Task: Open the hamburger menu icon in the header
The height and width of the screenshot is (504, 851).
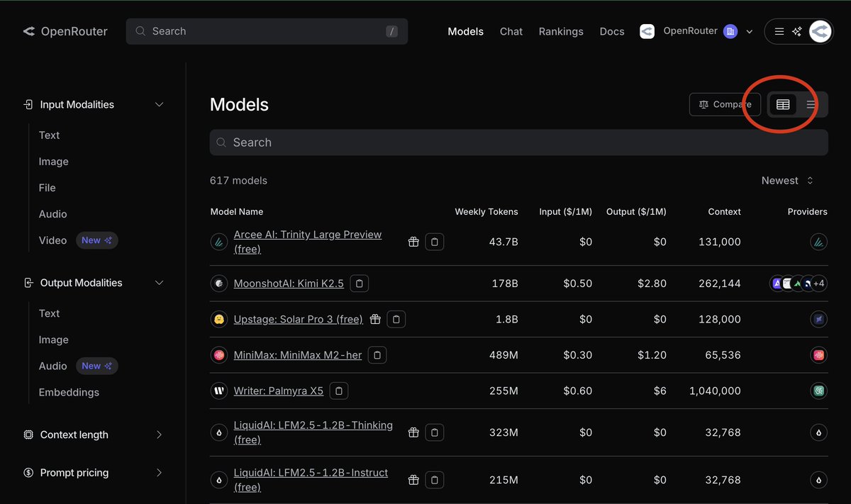Action: tap(779, 31)
